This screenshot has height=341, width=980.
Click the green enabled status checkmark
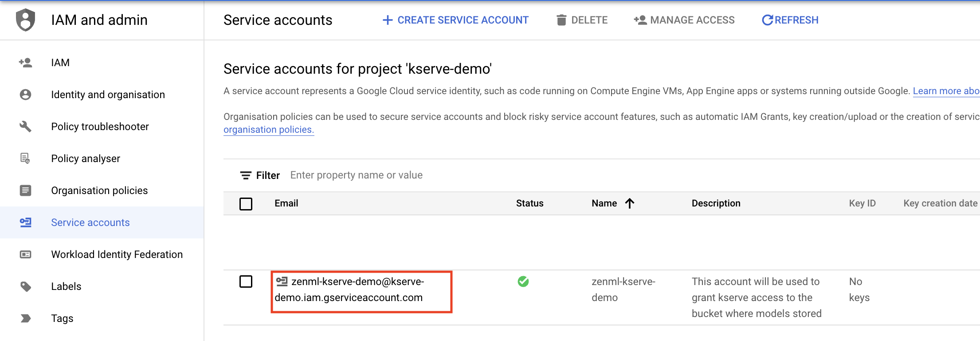click(523, 282)
